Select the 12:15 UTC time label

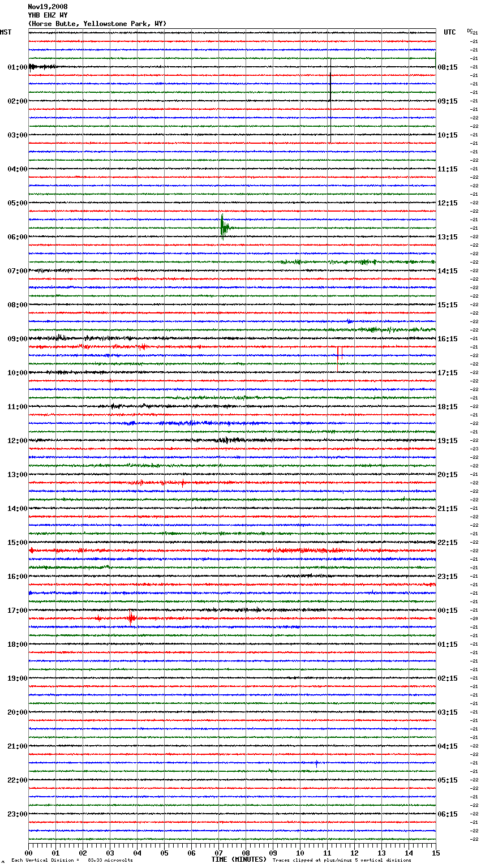[x=448, y=203]
